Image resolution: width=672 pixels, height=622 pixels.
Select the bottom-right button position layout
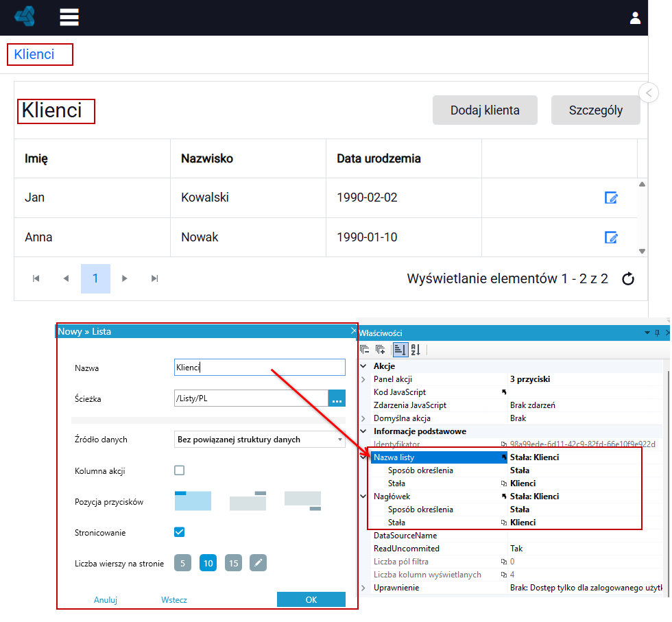(x=302, y=501)
